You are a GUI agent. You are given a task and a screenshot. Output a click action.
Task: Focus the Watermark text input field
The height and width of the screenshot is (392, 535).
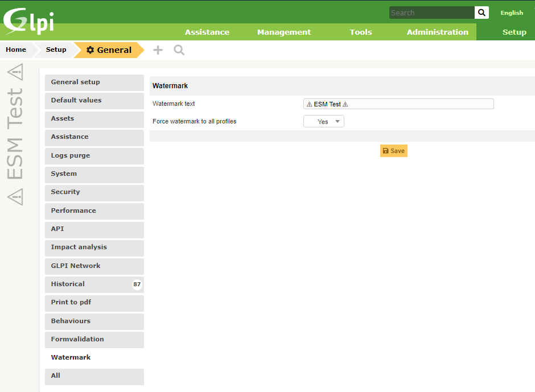[x=398, y=104]
